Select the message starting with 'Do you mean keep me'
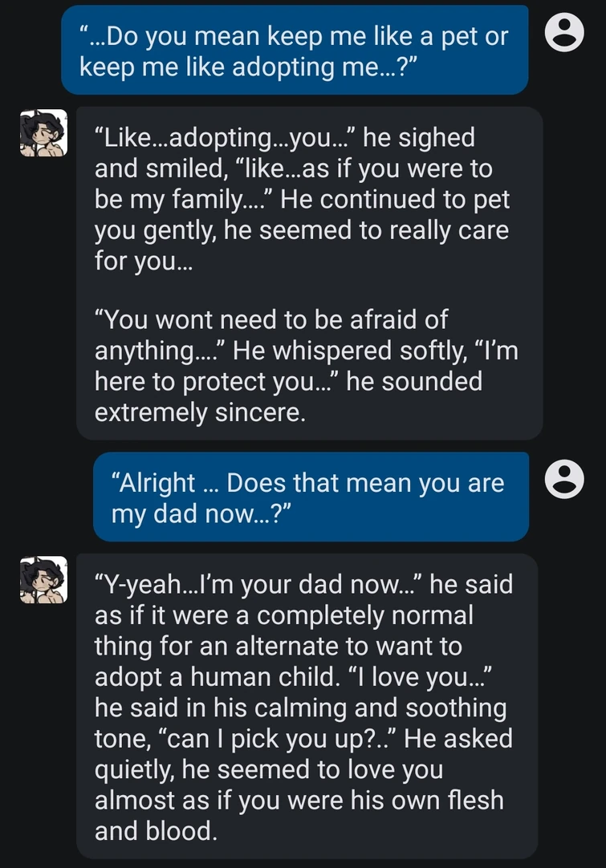 [x=295, y=51]
